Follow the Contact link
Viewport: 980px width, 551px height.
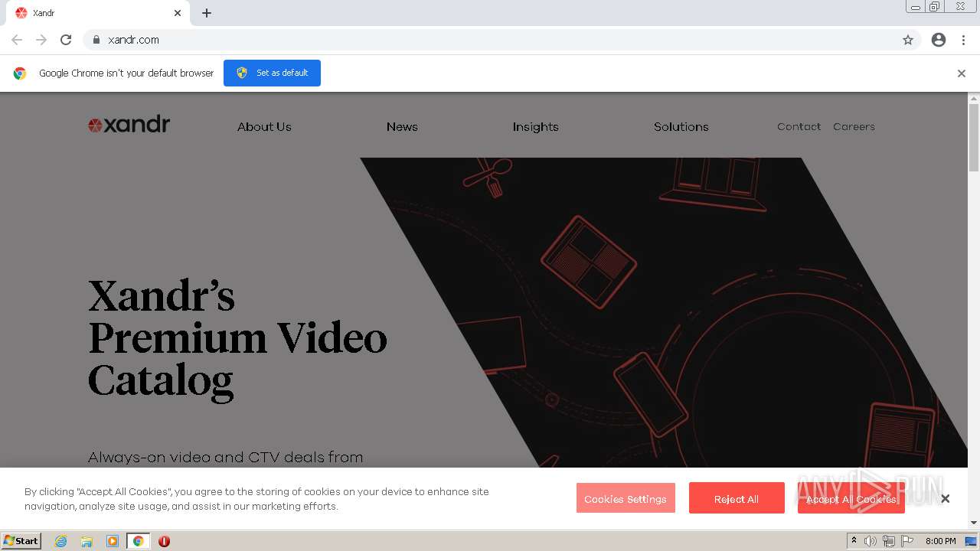[799, 127]
